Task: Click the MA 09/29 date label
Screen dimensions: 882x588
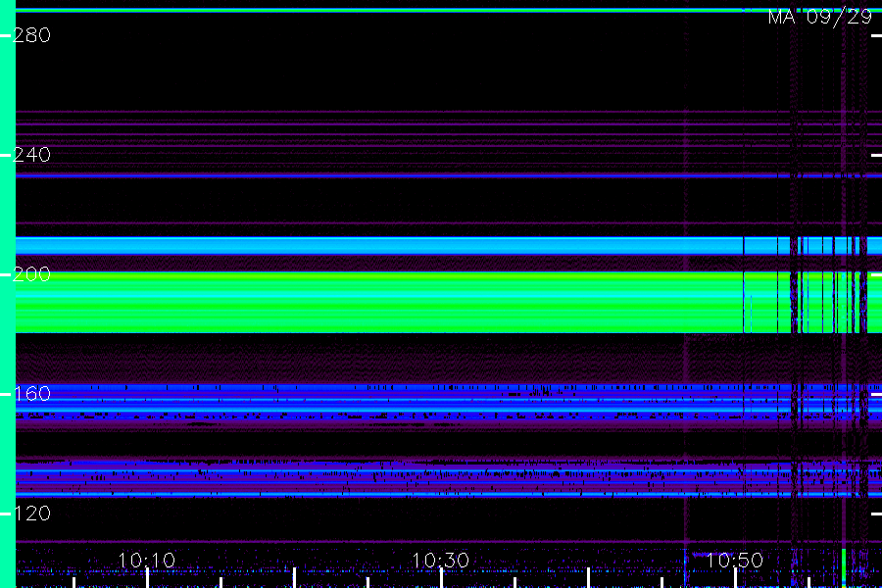Action: (x=820, y=17)
